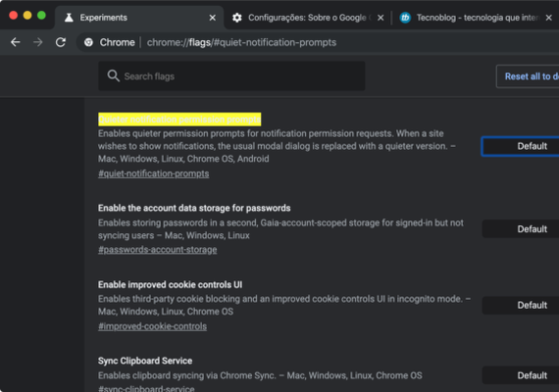Reload the chrome flags page

[x=61, y=42]
